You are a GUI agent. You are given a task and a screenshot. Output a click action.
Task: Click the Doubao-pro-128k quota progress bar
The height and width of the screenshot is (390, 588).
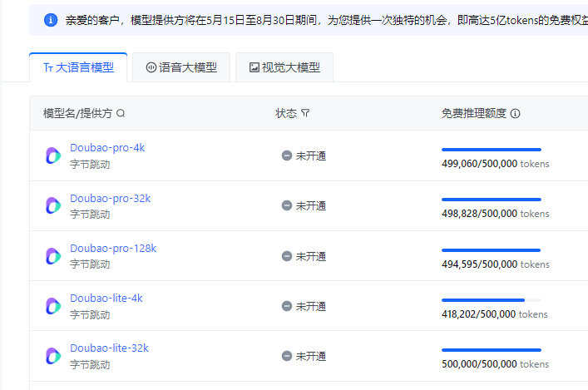point(492,250)
